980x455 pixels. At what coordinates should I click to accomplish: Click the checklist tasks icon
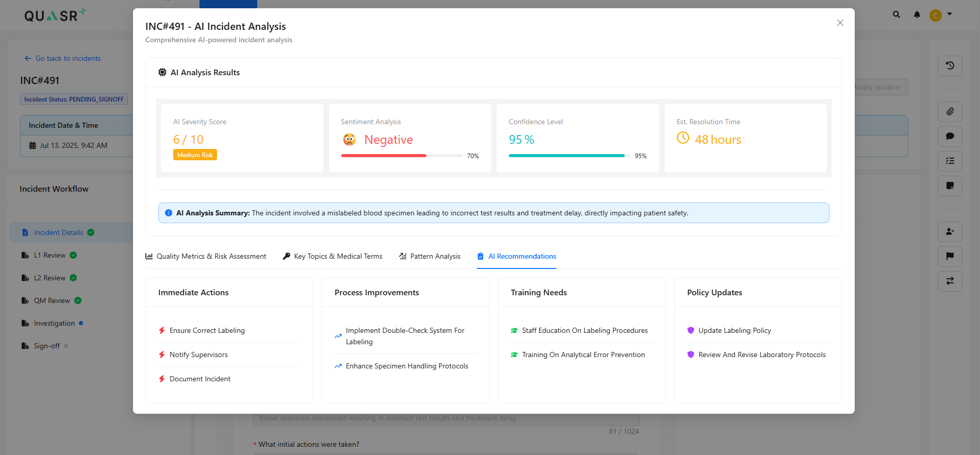950,161
